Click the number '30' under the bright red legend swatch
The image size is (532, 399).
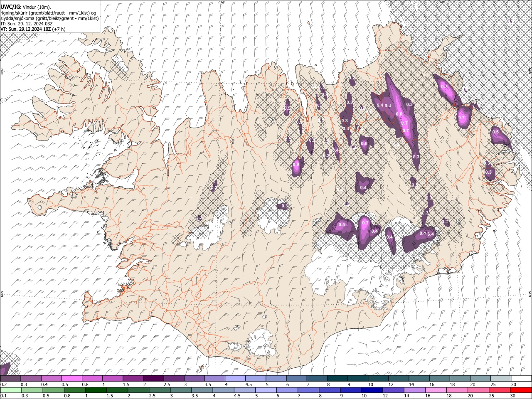point(513,396)
